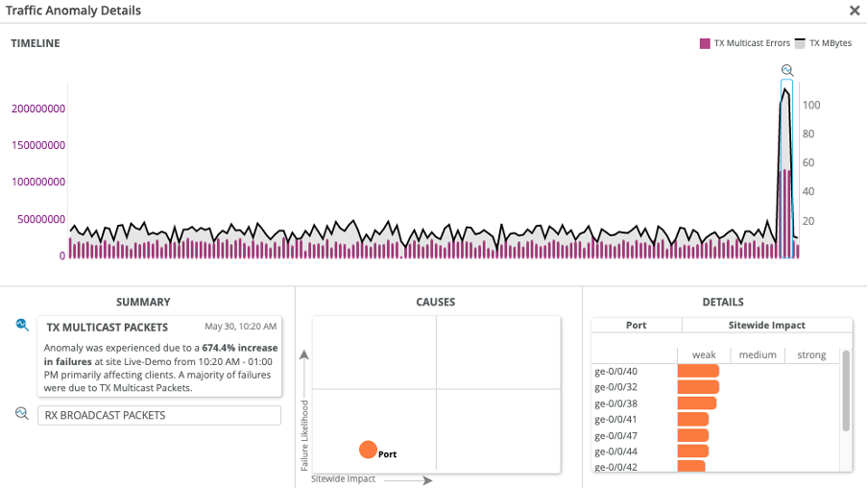The width and height of the screenshot is (868, 488).
Task: Click the zoom icon above the timeline spike
Action: click(x=787, y=70)
